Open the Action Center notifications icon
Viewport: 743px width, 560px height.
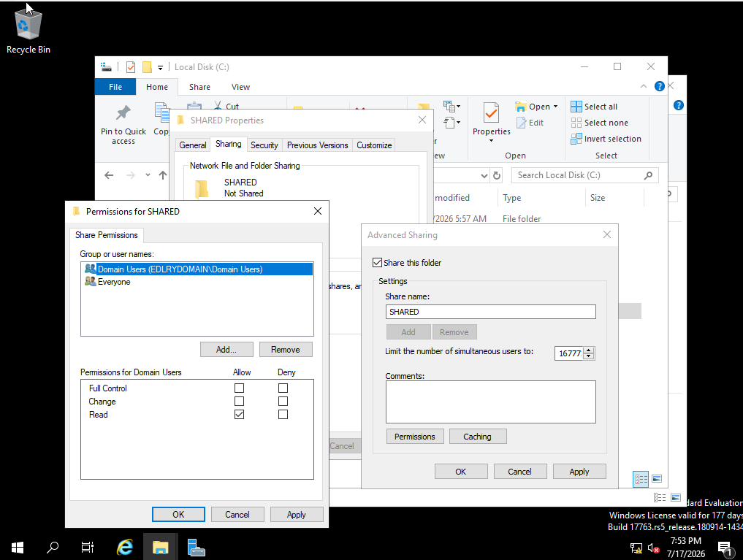[x=725, y=548]
